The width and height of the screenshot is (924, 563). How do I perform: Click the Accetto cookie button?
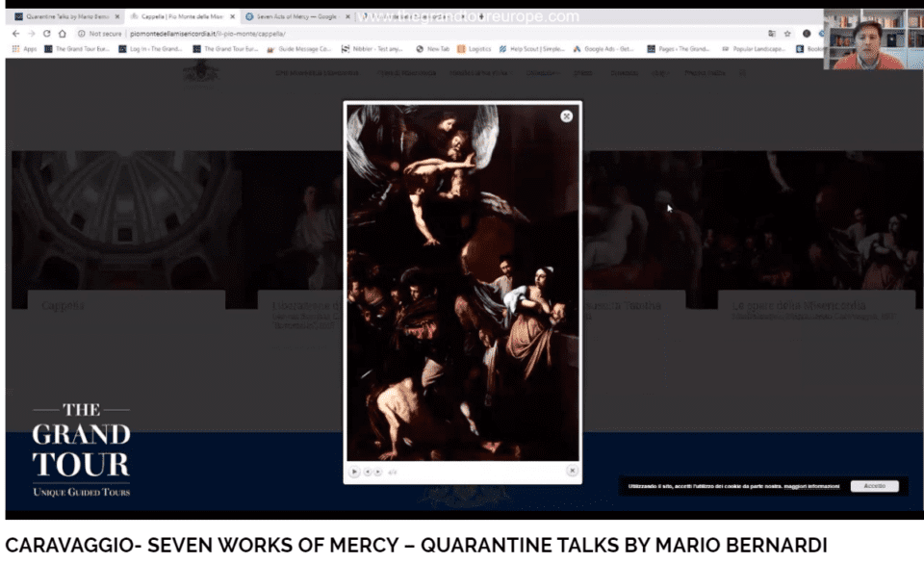(875, 486)
